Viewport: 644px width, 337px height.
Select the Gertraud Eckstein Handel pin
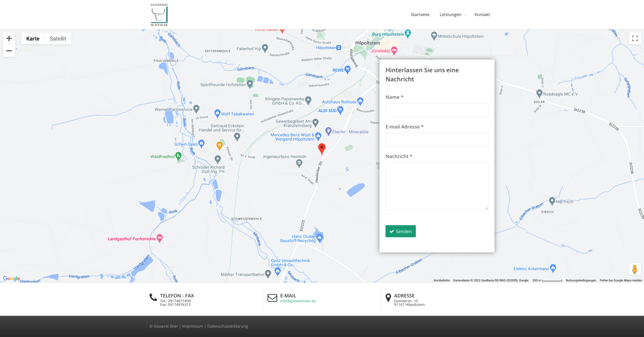point(237,136)
